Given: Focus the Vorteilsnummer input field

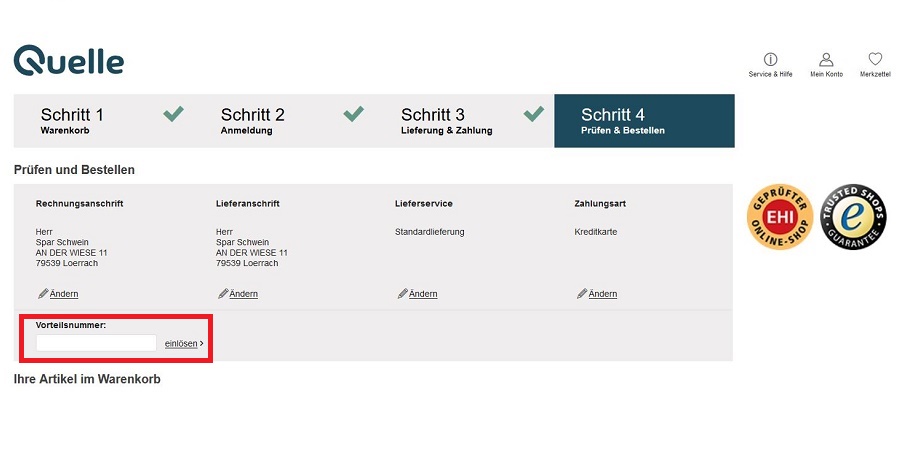Looking at the screenshot, I should coord(96,343).
